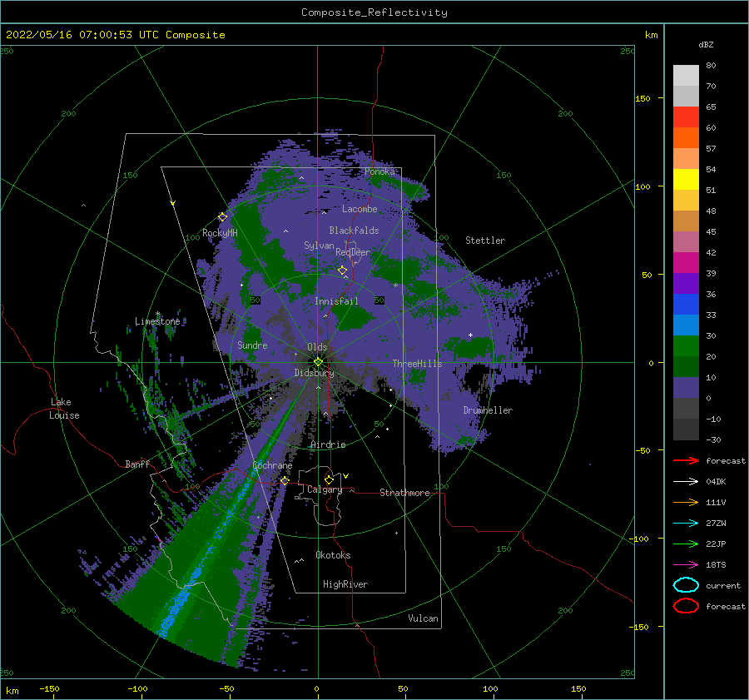749x700 pixels.
Task: Click the magenta 18TS arrow icon
Action: 686,565
